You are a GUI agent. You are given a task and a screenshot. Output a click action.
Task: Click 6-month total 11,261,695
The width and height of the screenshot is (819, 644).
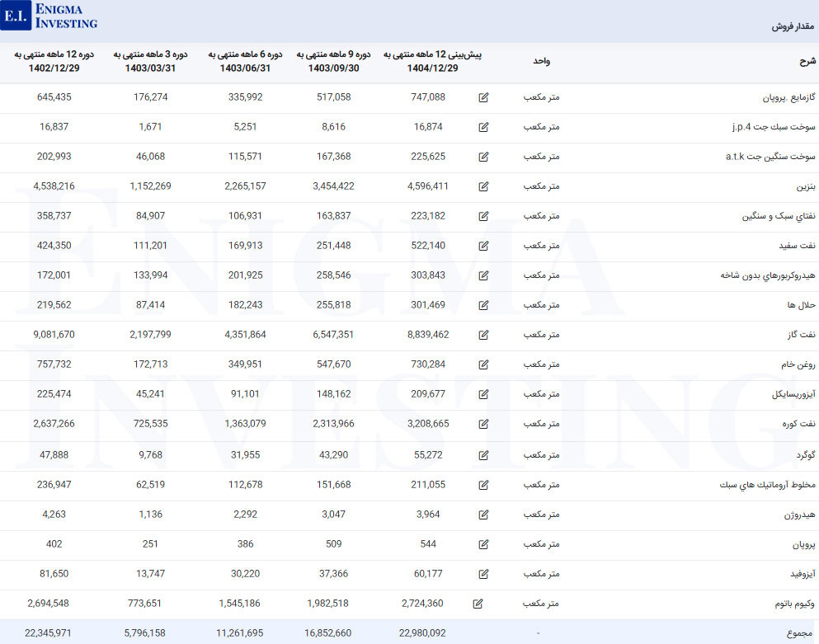[x=240, y=633]
